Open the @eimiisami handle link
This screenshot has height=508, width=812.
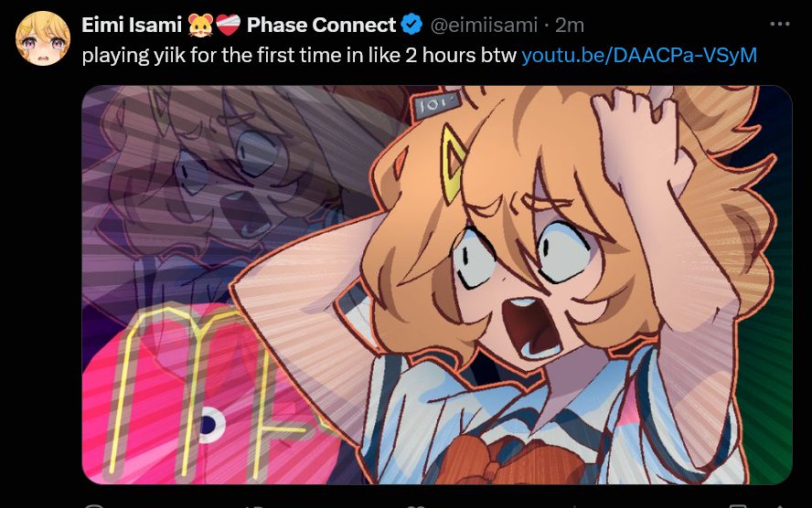point(484,25)
